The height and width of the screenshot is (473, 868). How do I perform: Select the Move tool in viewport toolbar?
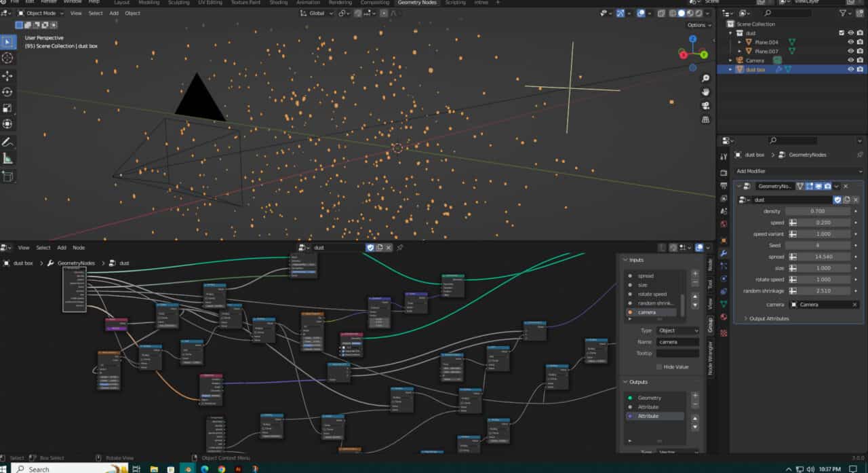click(8, 75)
